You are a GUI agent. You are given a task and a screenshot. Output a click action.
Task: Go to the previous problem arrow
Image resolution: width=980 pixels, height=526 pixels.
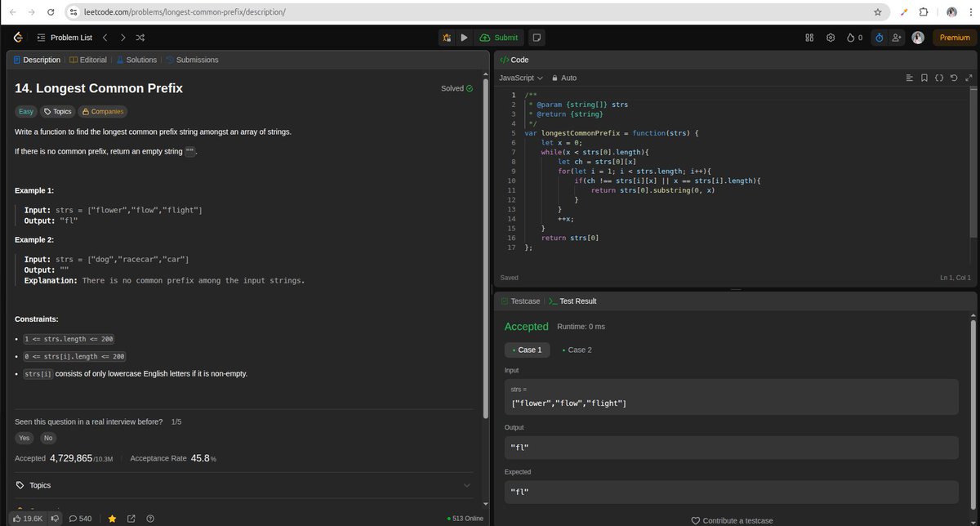click(105, 38)
